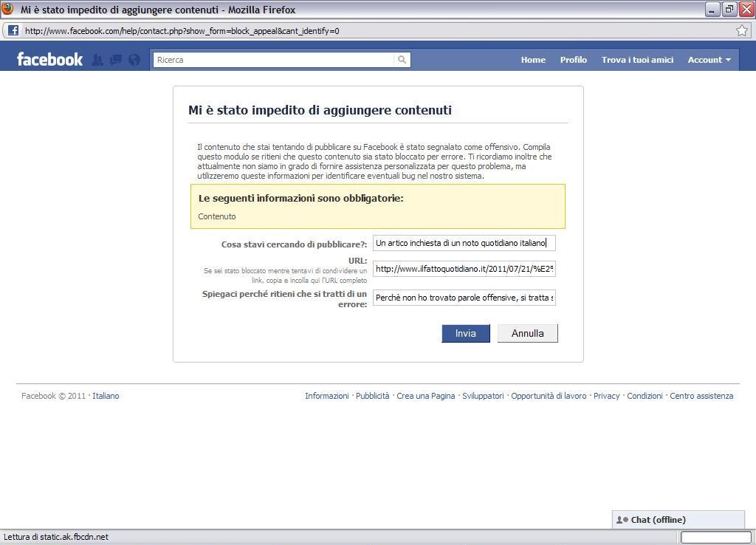This screenshot has width=756, height=545.
Task: Click the URL input field in form
Action: (464, 269)
